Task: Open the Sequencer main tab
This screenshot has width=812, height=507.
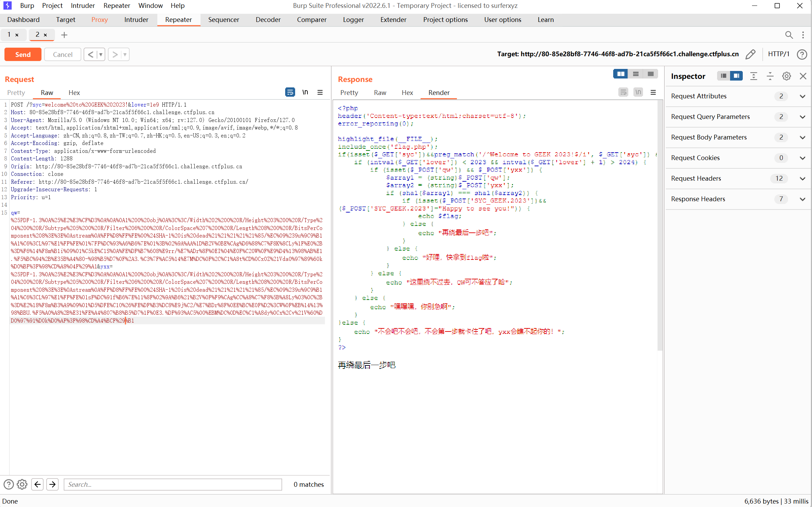Action: (223, 20)
